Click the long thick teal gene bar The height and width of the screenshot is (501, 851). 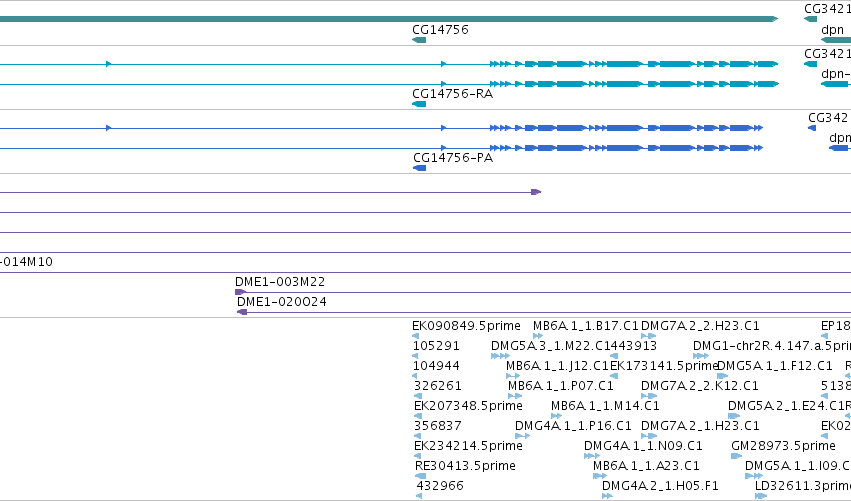point(389,19)
